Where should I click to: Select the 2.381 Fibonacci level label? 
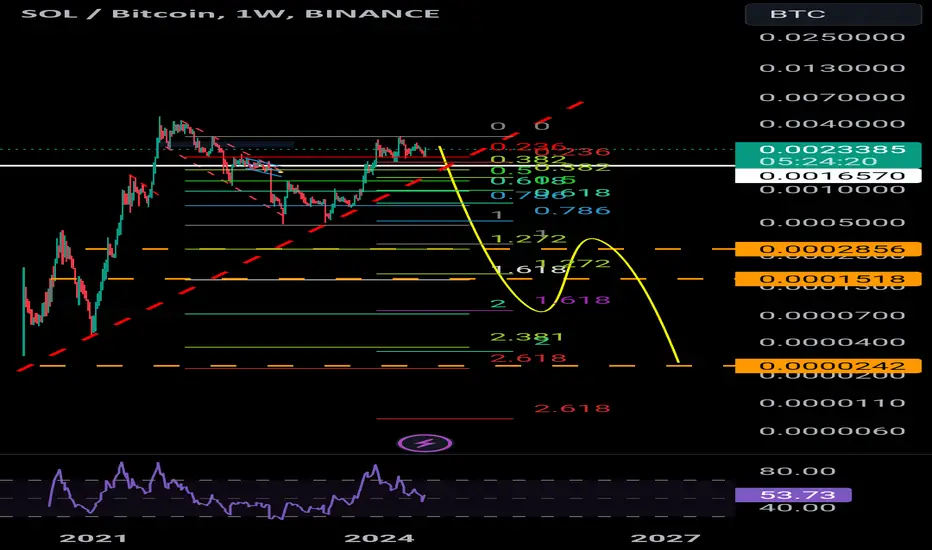pyautogui.click(x=527, y=337)
